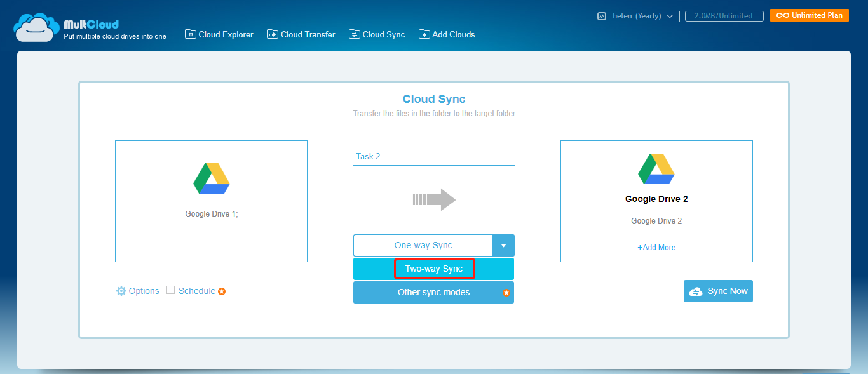Screen dimensions: 868x374
Task: Select the source Google Drive 1 icon
Action: (x=212, y=178)
